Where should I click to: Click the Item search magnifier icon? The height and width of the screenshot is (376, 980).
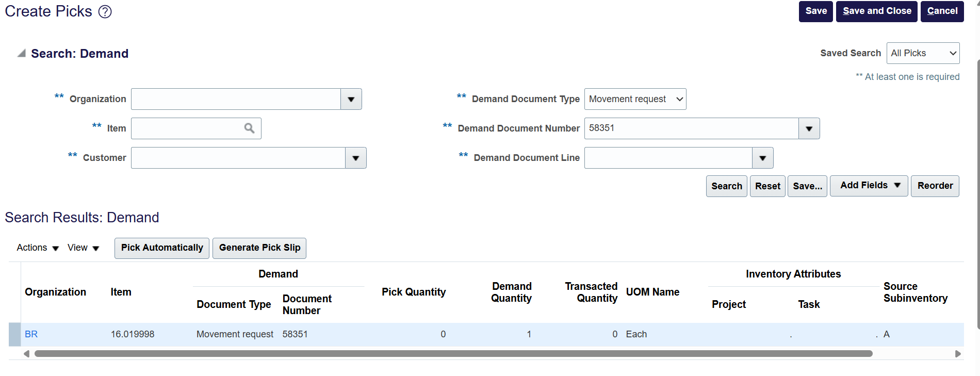pos(249,128)
